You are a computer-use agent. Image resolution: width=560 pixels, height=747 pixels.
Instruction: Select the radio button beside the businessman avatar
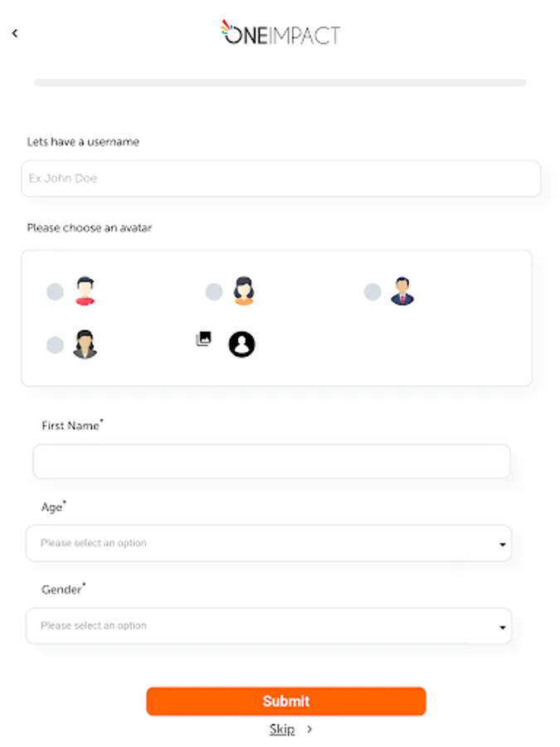pos(372,291)
